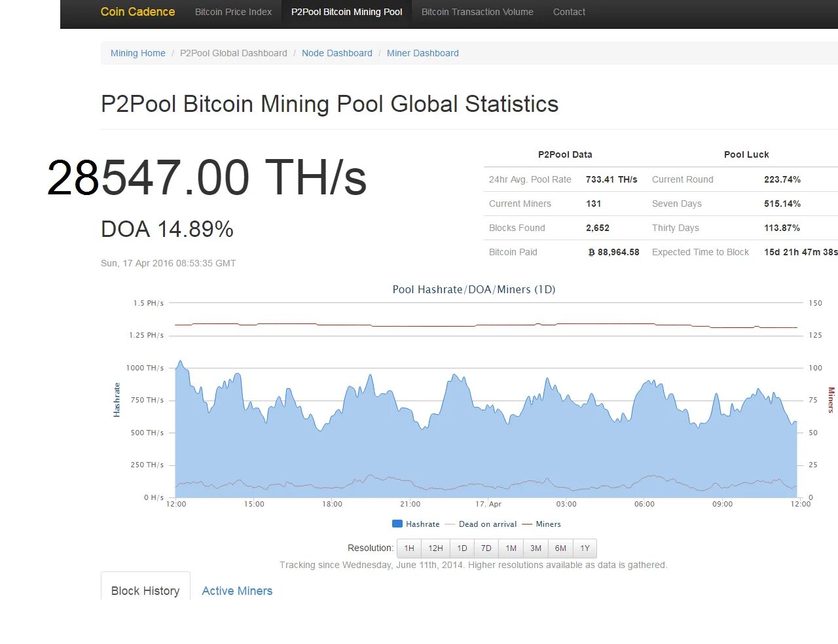Go to Contact page
Image resolution: width=838 pixels, height=644 pixels.
pos(569,12)
